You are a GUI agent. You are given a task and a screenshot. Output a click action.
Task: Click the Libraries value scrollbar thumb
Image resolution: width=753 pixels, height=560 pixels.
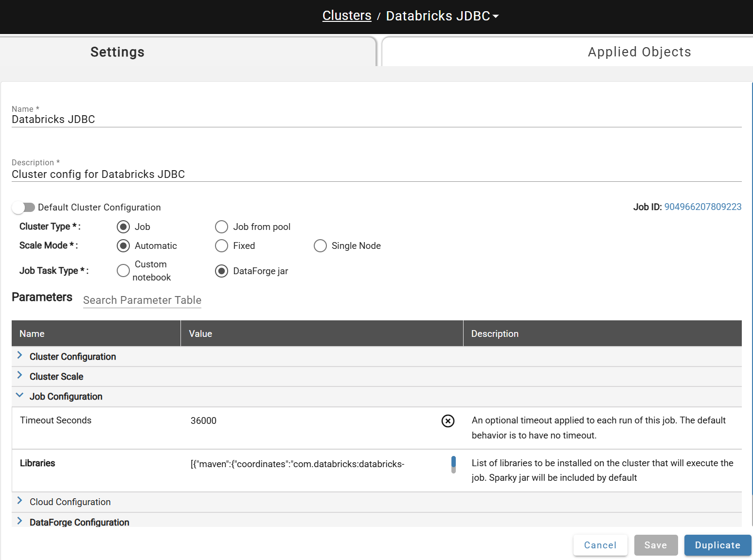453,462
